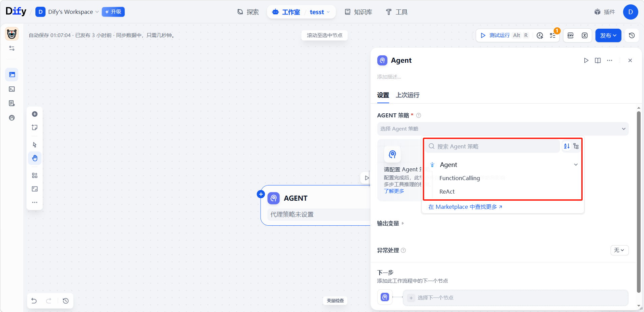Open checklist with warning badge

tap(553, 35)
